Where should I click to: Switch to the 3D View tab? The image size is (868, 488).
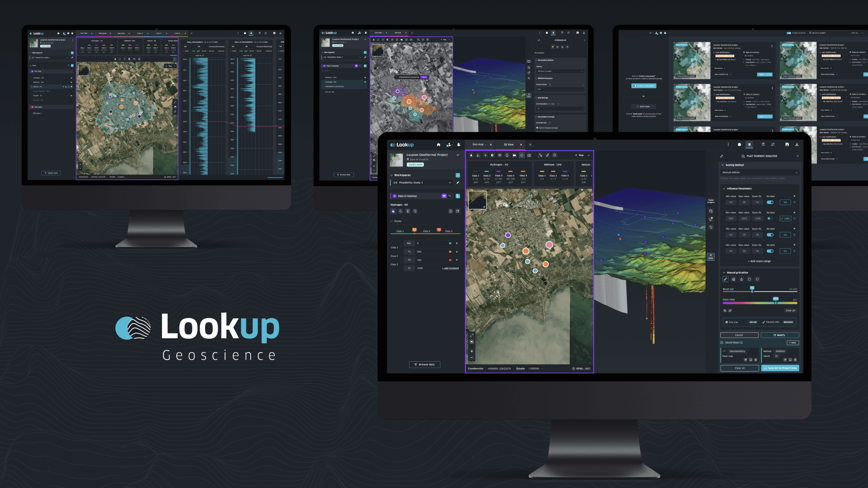tap(508, 144)
